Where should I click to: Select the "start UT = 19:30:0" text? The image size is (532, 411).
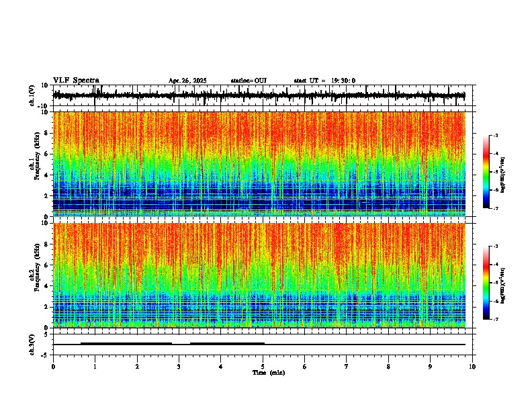click(324, 81)
